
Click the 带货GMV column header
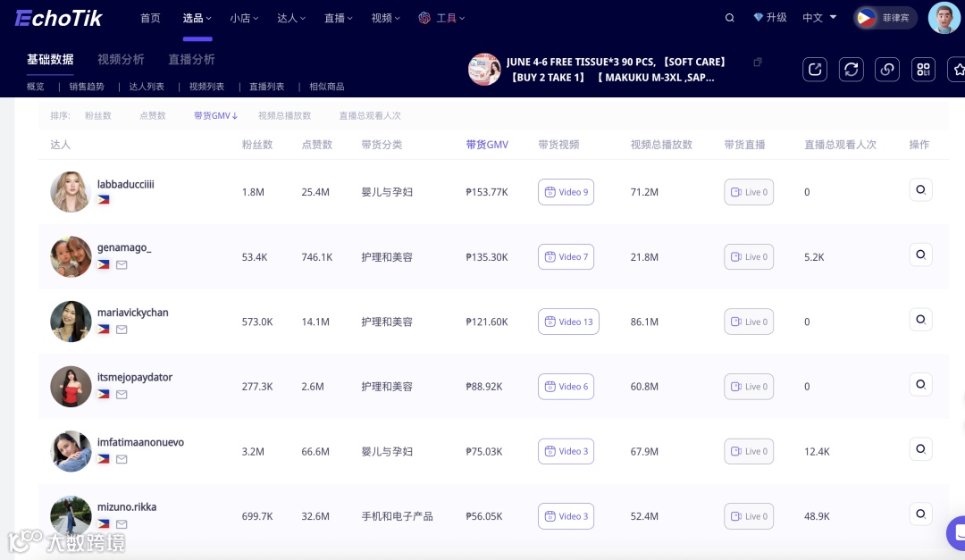click(487, 145)
